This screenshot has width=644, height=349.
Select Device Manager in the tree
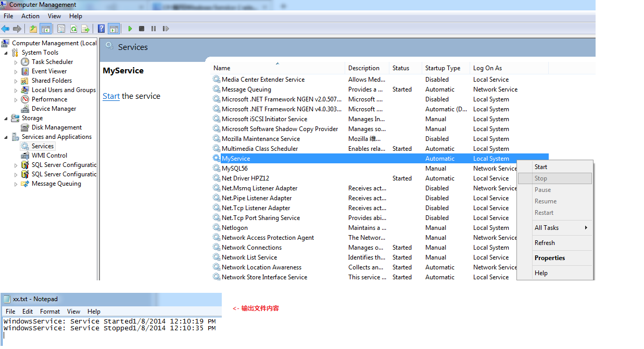pyautogui.click(x=54, y=109)
